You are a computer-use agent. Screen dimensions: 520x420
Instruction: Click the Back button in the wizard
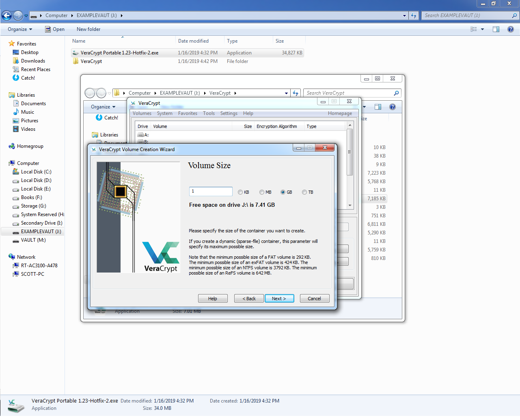pyautogui.click(x=249, y=299)
